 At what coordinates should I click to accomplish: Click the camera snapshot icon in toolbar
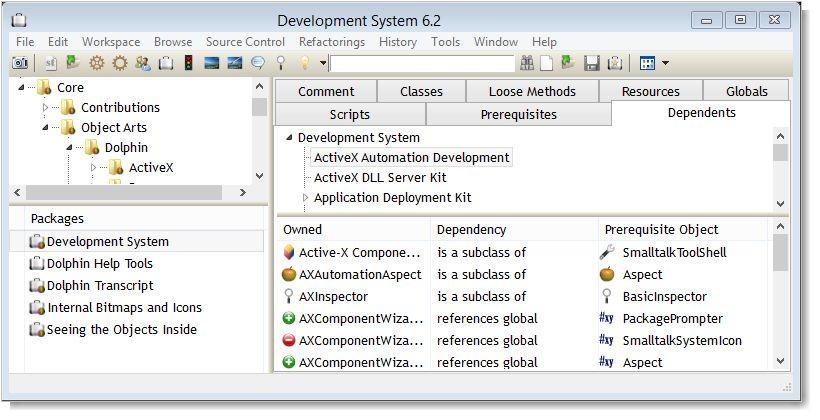point(20,63)
